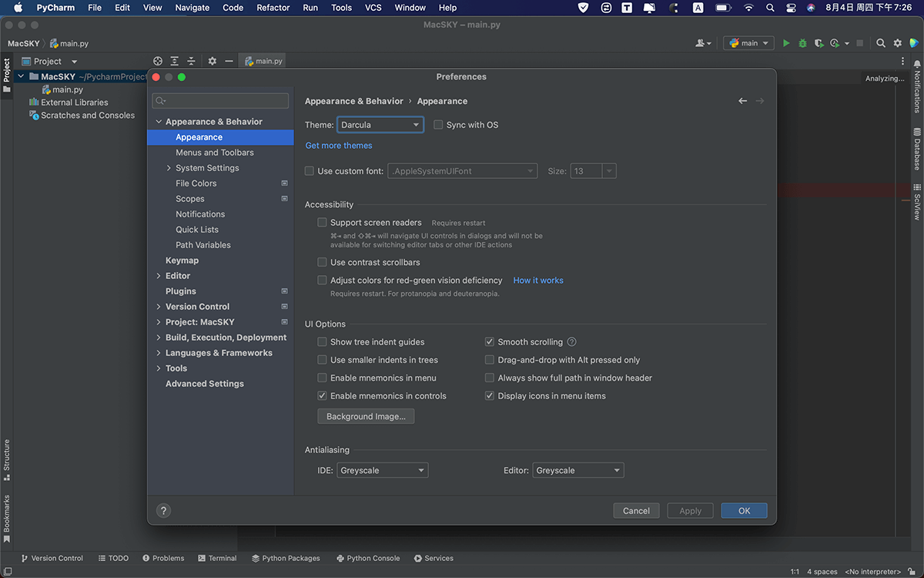
Task: Click Expand All icon in Project panel
Action: pyautogui.click(x=175, y=61)
